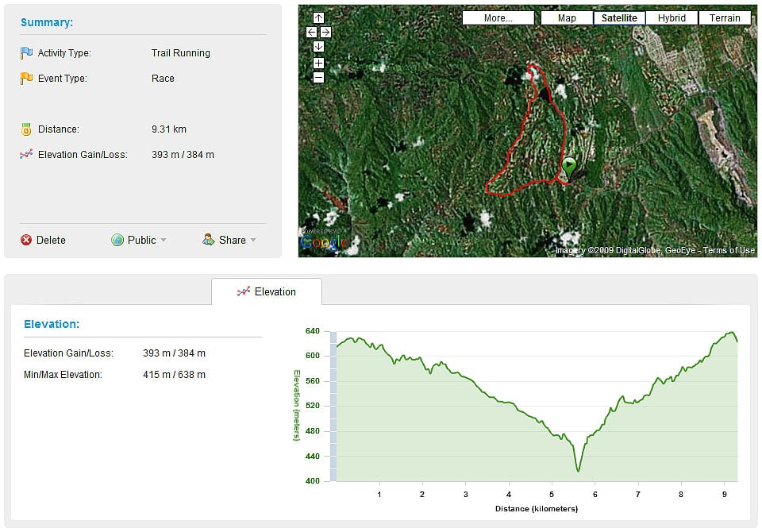
Task: Pan the map right with the arrow
Action: pos(325,33)
